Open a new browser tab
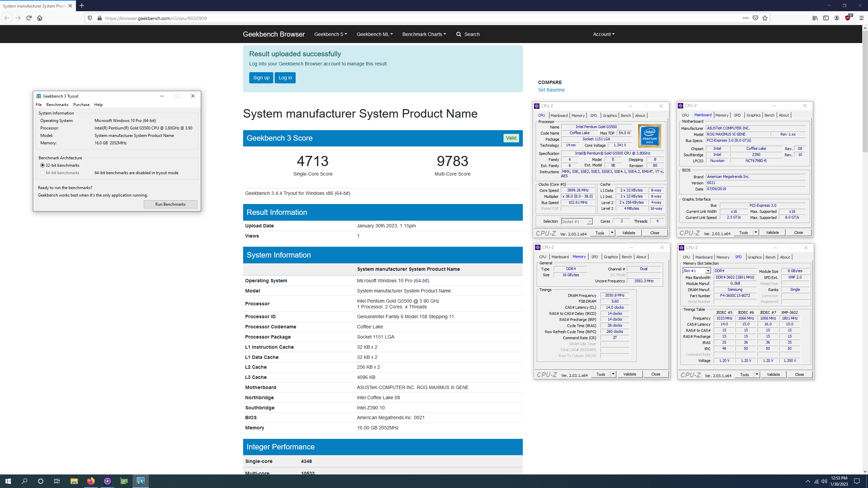This screenshot has height=488, width=868. [x=82, y=5]
